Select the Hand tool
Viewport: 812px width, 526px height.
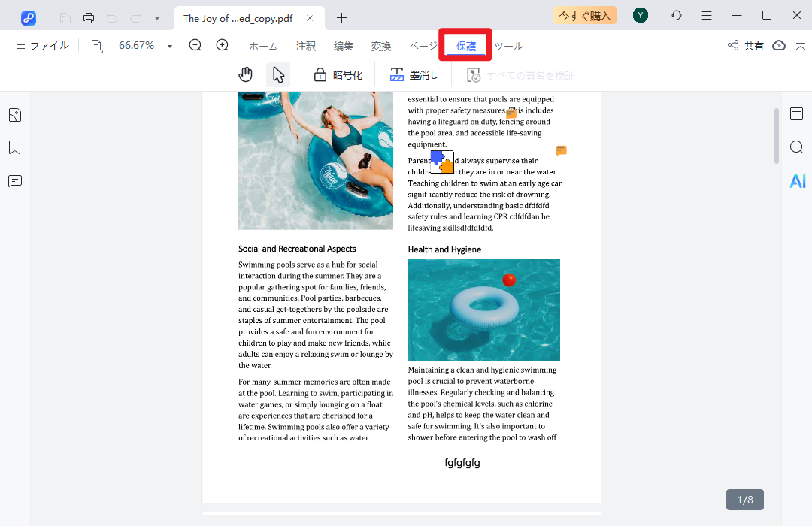(245, 74)
